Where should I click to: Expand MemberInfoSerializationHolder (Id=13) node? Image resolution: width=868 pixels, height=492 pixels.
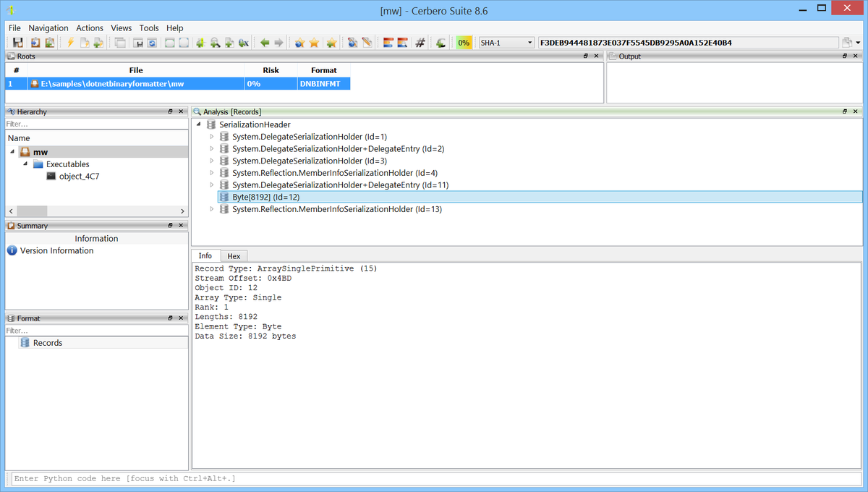(x=211, y=209)
